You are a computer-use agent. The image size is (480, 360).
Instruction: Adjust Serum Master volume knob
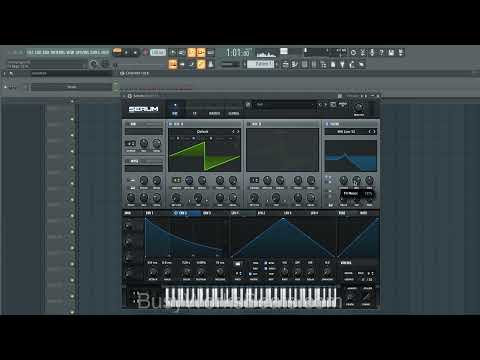point(359,107)
